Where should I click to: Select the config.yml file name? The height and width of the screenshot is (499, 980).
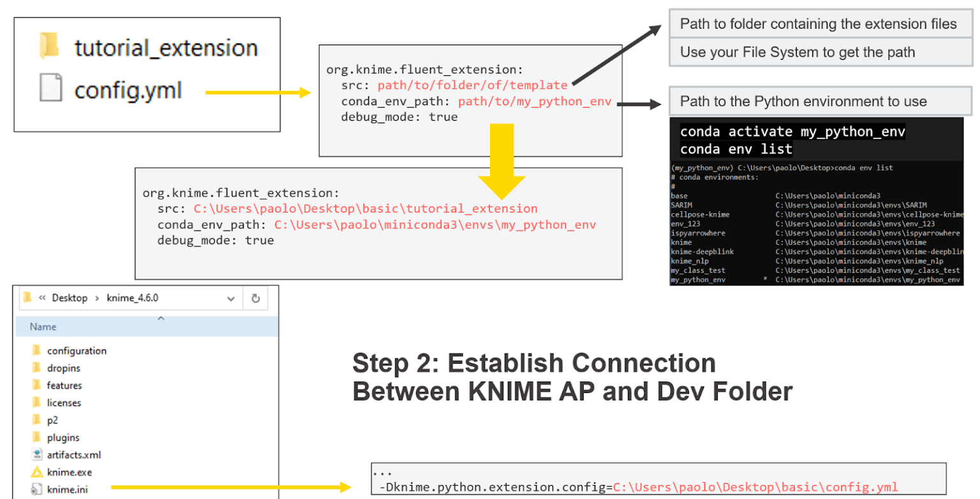click(128, 90)
